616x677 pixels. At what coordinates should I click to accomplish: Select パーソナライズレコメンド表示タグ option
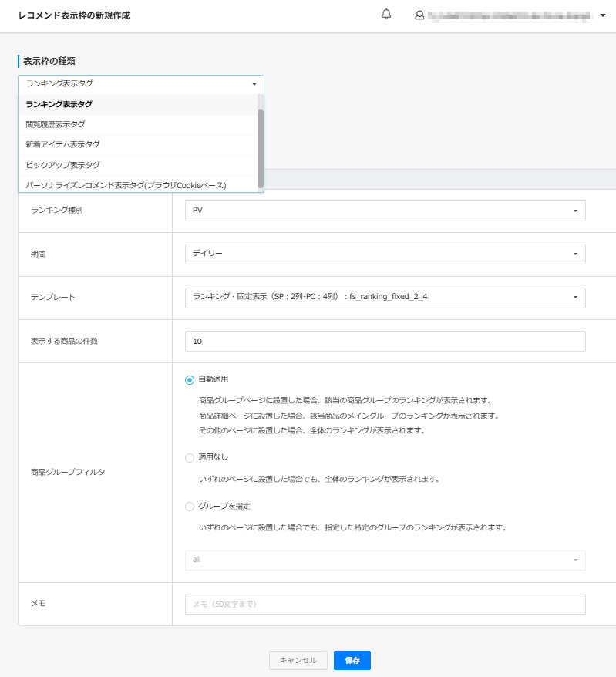click(138, 185)
